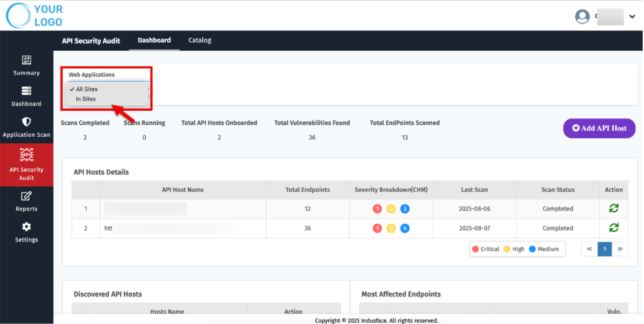Click critical count badge for the 36-endpoint host
The width and height of the screenshot is (644, 324).
377,228
